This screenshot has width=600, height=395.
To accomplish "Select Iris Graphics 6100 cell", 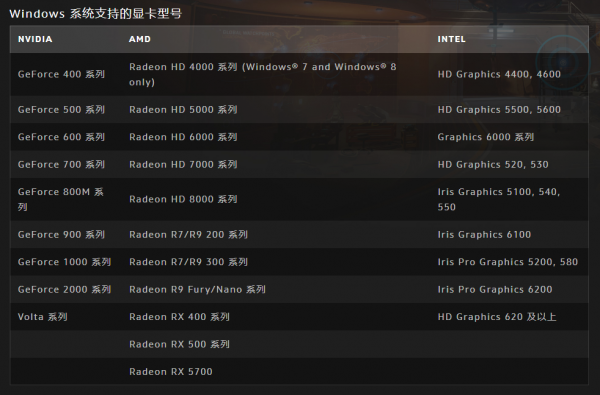I will pos(484,234).
